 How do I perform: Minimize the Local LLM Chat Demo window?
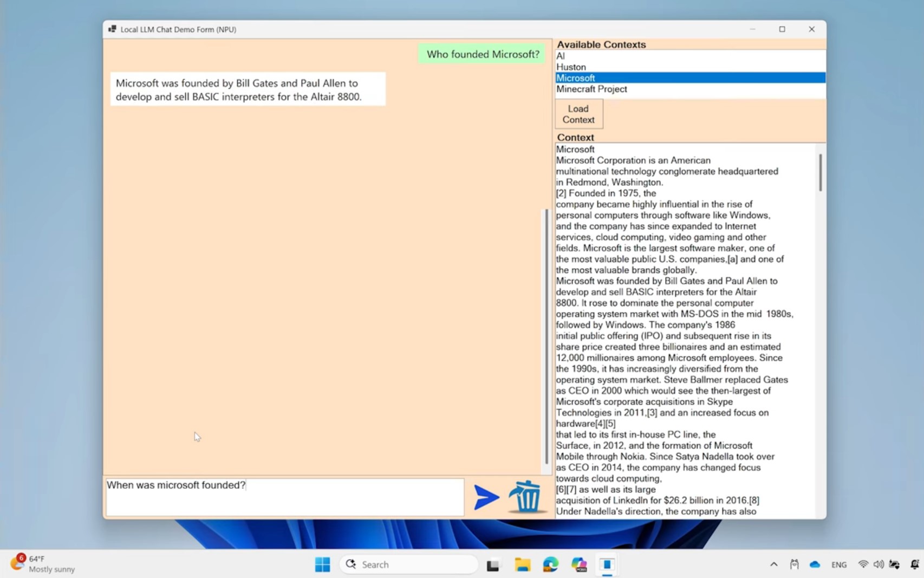click(752, 29)
